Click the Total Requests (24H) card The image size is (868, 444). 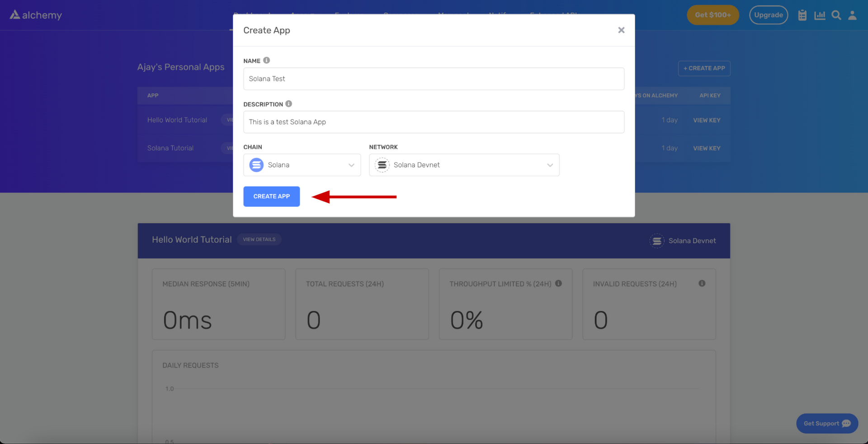362,304
